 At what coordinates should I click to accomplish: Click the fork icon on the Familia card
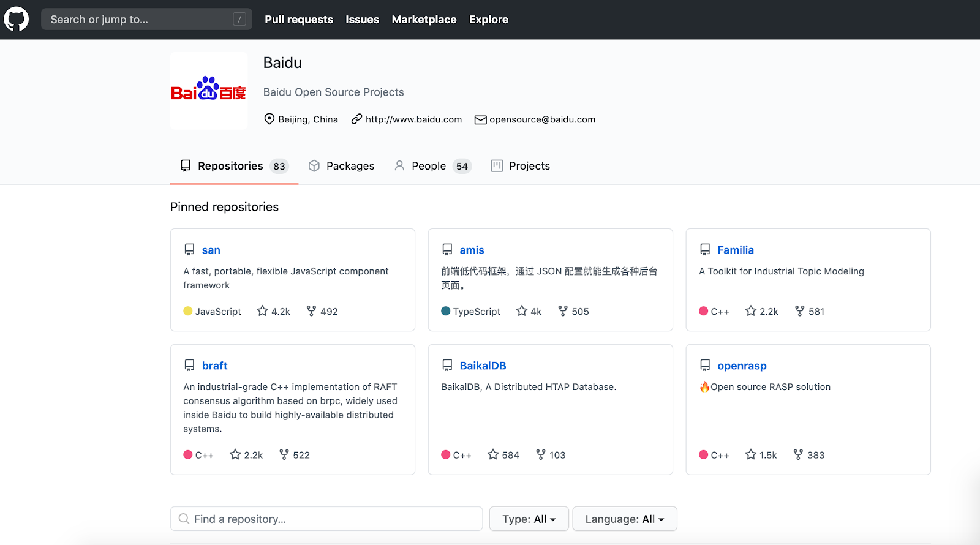tap(799, 311)
